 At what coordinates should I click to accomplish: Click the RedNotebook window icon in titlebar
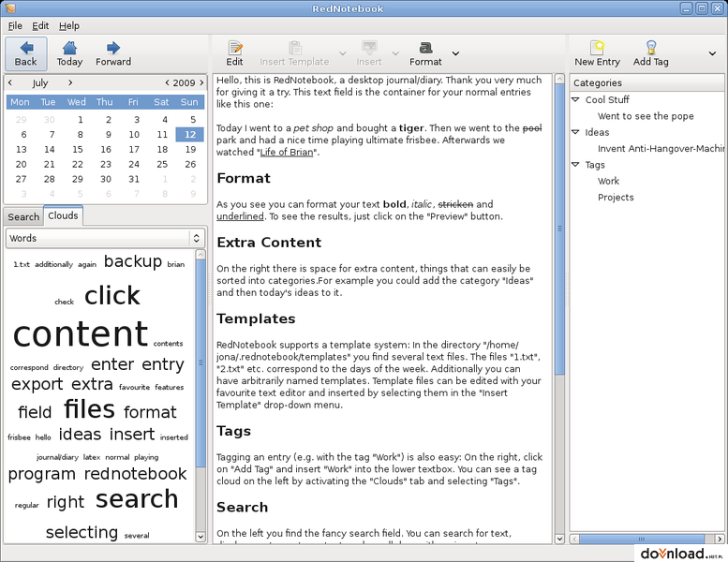(9, 8)
